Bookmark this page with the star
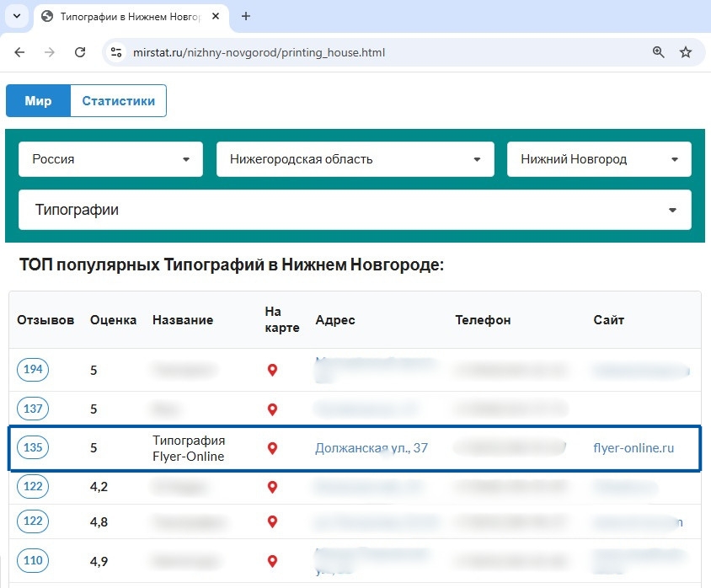Image resolution: width=711 pixels, height=588 pixels. click(x=686, y=52)
